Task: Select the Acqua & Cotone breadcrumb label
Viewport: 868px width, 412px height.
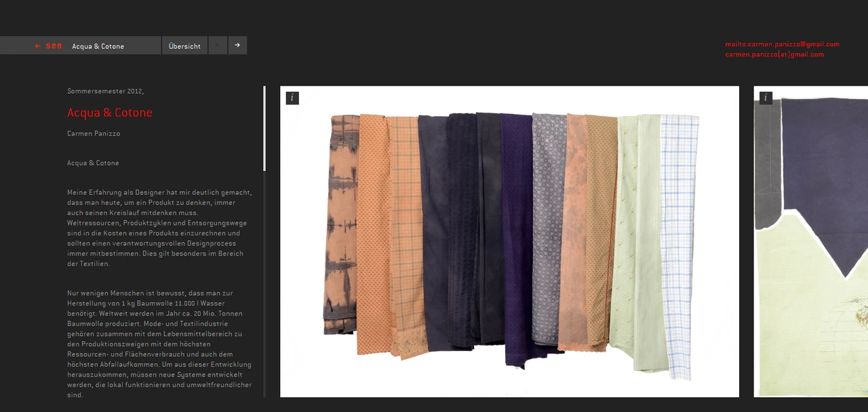Action: 98,46
